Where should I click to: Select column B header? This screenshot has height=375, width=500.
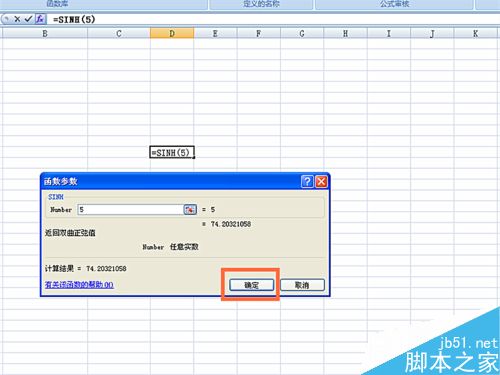[45, 33]
